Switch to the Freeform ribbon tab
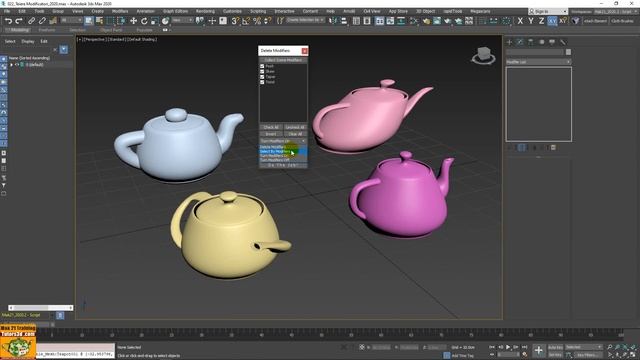This screenshot has width=640, height=360. pos(47,30)
